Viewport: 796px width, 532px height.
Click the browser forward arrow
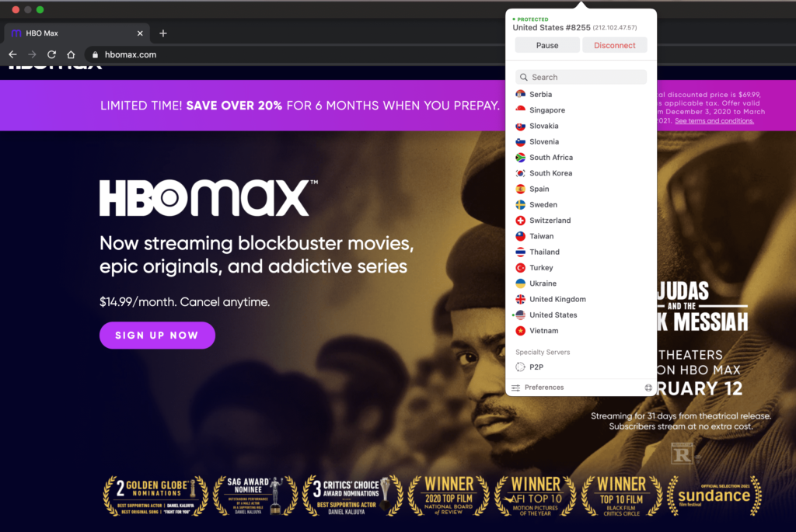pos(32,54)
